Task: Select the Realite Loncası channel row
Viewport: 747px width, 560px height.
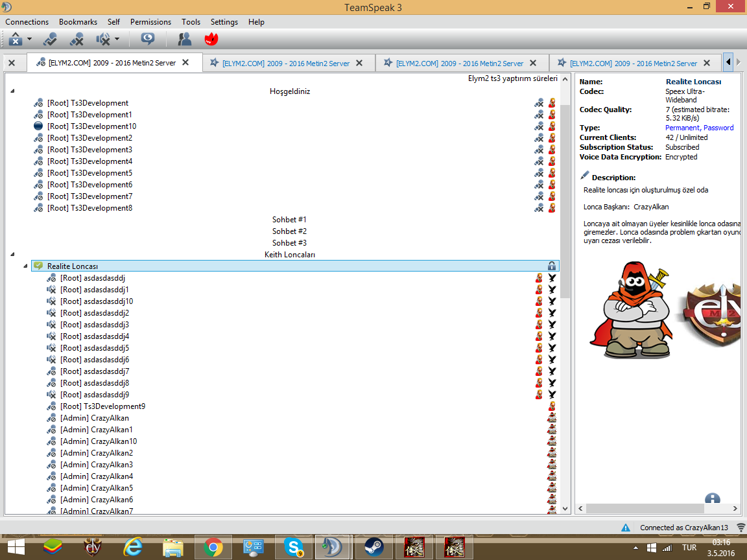Action: click(x=295, y=266)
